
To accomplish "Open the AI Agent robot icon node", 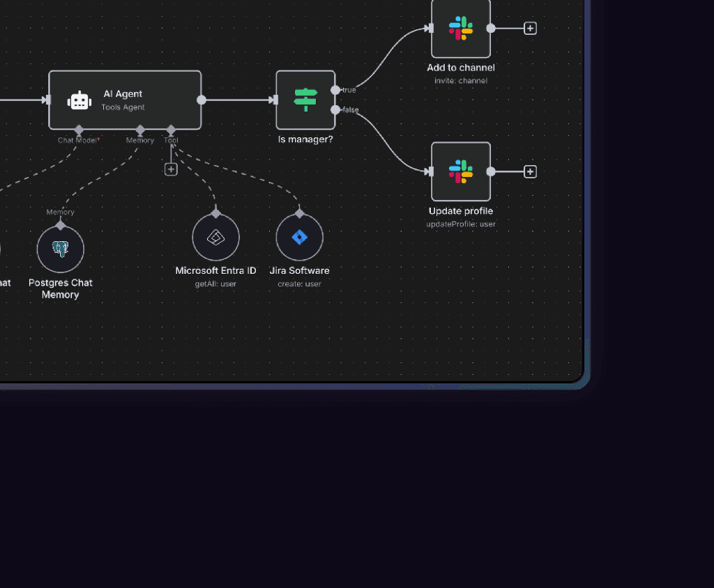I will click(79, 100).
